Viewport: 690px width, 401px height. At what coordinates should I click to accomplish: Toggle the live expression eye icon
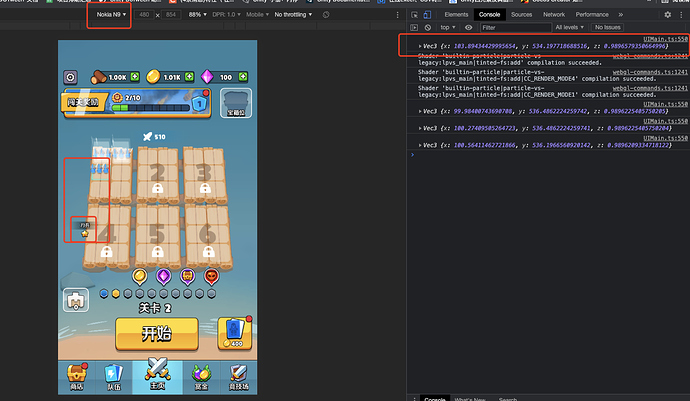pyautogui.click(x=469, y=27)
